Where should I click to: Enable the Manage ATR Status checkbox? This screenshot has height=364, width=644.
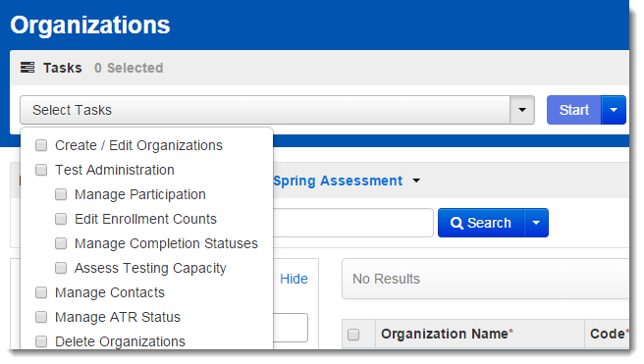pyautogui.click(x=41, y=317)
